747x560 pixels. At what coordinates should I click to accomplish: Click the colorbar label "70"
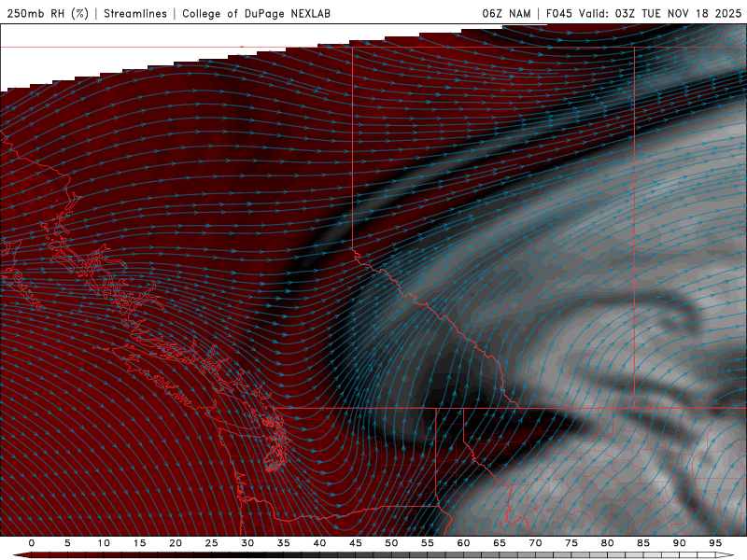click(x=535, y=543)
